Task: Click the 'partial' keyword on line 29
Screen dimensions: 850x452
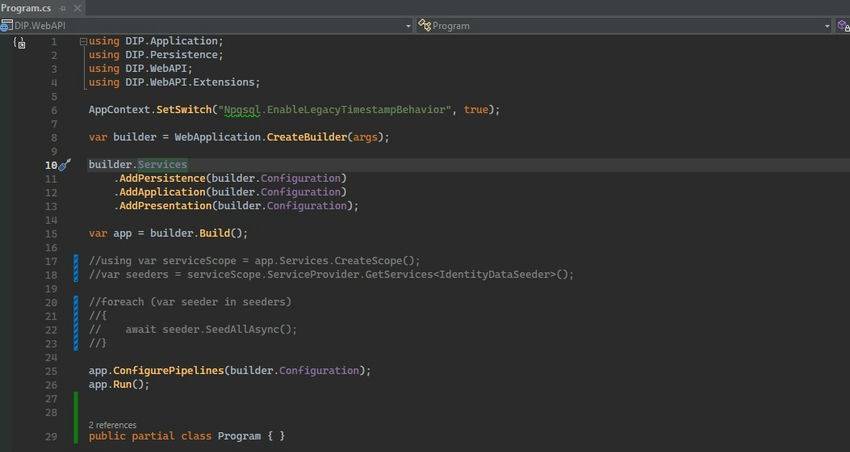Action: pyautogui.click(x=153, y=436)
